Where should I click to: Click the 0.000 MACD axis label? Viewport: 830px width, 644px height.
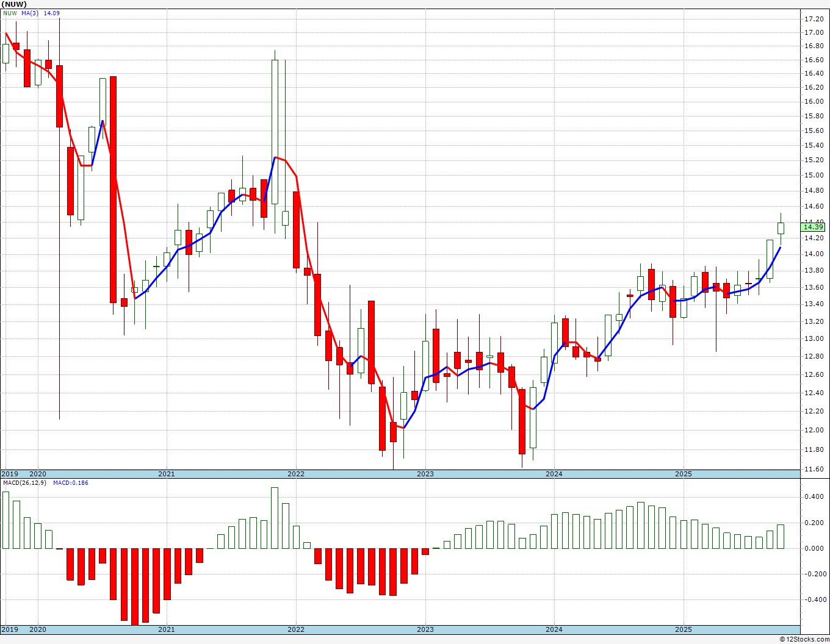click(x=814, y=548)
